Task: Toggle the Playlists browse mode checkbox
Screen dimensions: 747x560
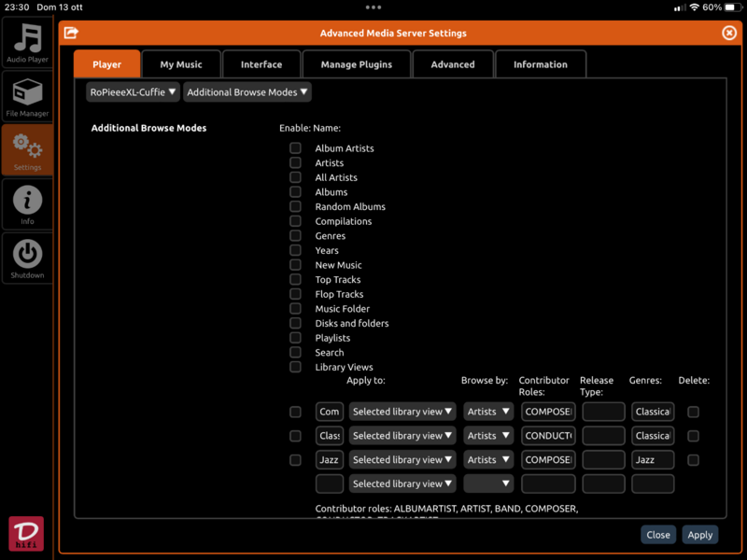Action: (x=295, y=338)
